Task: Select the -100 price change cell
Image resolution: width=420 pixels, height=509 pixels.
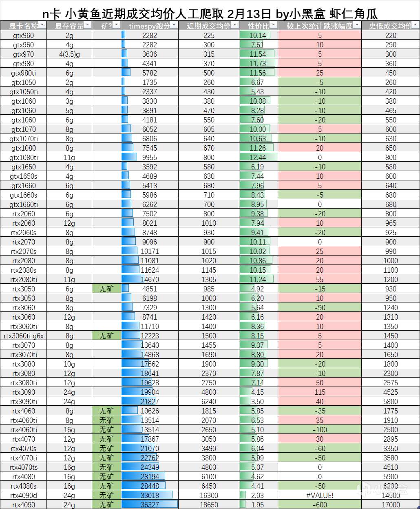Action: click(320, 430)
